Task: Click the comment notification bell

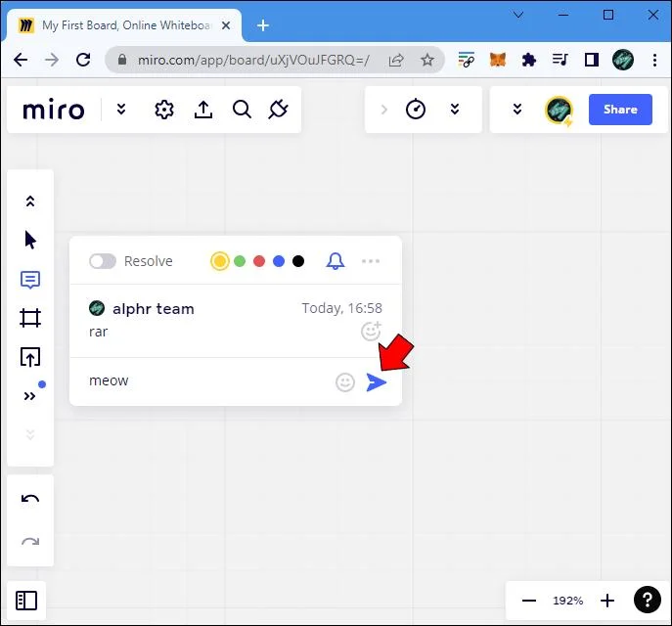Action: click(336, 260)
